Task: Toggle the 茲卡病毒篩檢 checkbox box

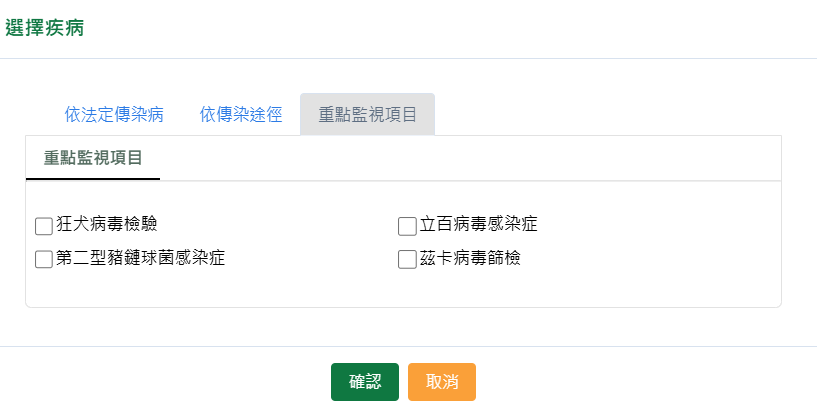Action: click(x=406, y=259)
